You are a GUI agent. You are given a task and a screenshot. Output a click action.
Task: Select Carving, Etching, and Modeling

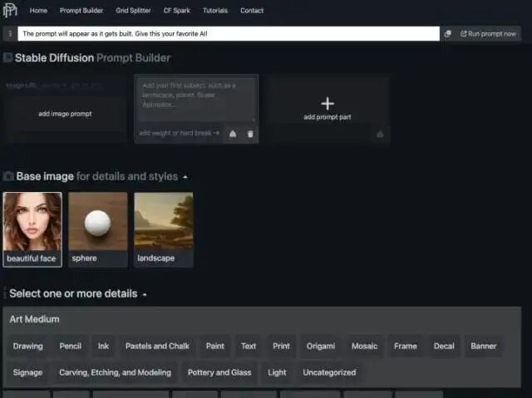click(115, 372)
